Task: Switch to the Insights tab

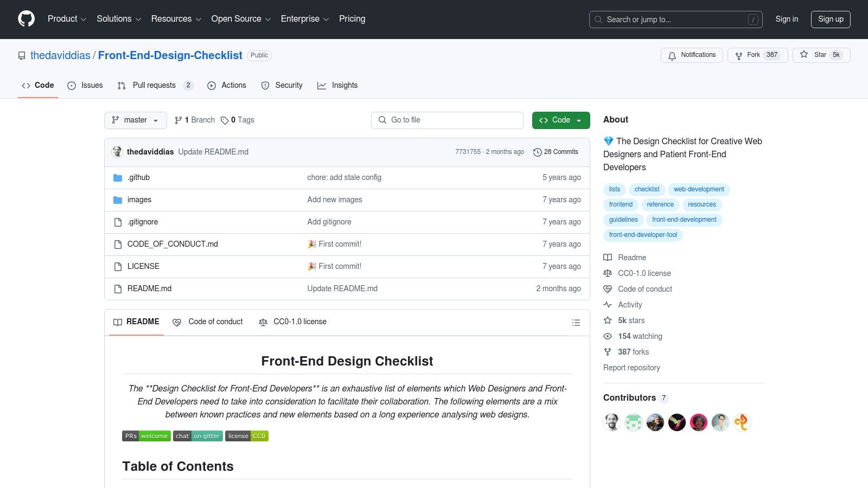Action: 337,85
